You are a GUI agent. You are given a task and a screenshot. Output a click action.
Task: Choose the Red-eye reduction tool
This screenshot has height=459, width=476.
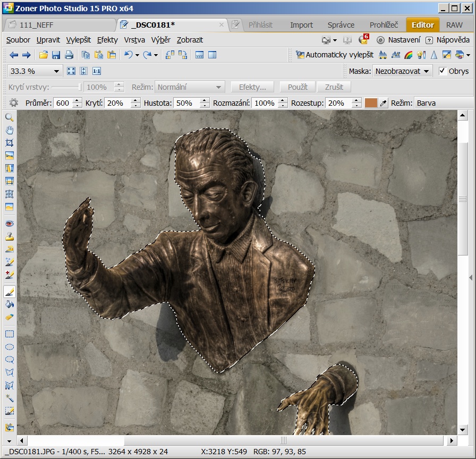[10, 224]
